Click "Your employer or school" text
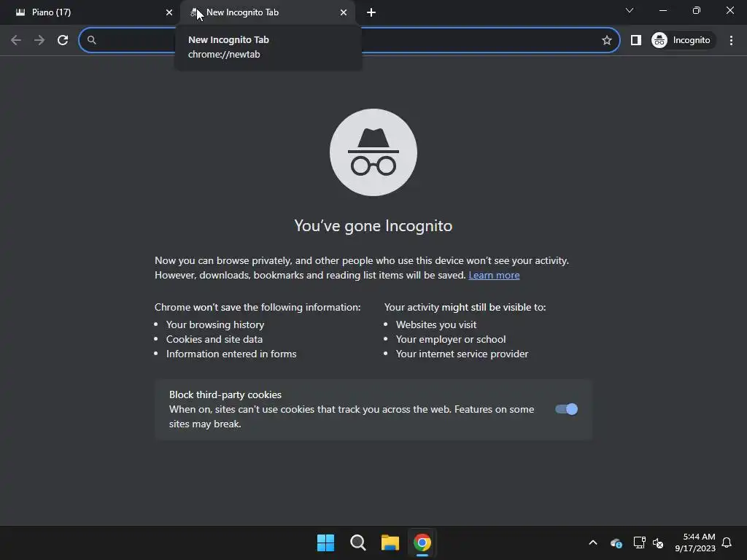Screen dimensions: 747x560 point(451,339)
